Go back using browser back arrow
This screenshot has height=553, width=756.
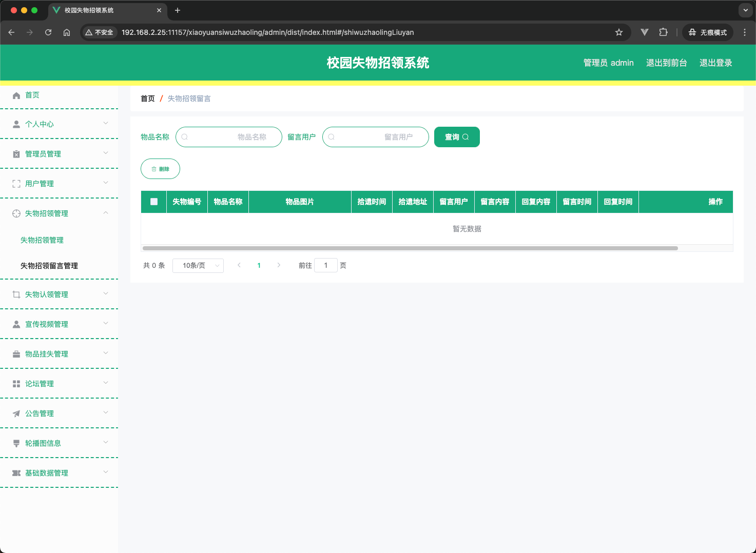[x=11, y=32]
